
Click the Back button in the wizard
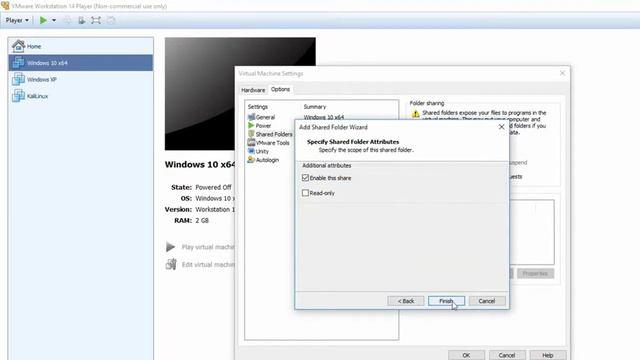point(406,301)
